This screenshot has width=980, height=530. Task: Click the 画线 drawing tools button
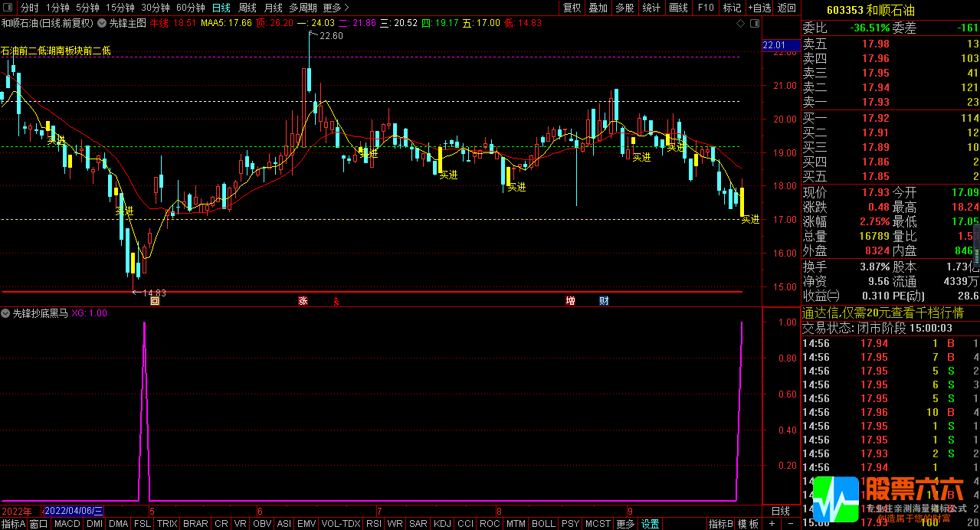click(679, 8)
